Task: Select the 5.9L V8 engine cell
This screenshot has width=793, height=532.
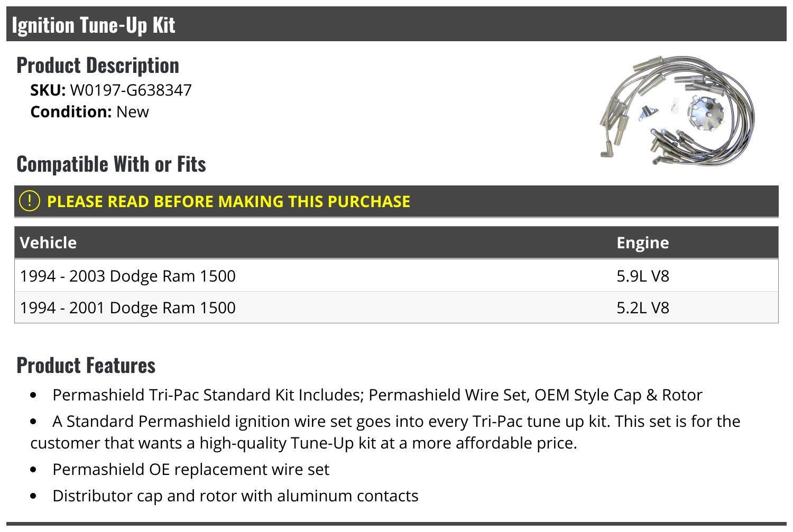Action: click(642, 276)
